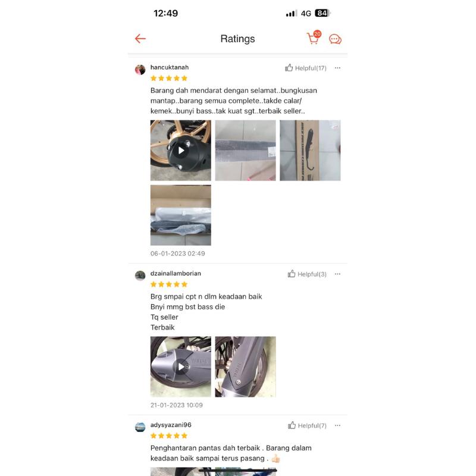Open the shopping cart with 20 items
Viewport: 476px width, 476px height.
coord(314,37)
